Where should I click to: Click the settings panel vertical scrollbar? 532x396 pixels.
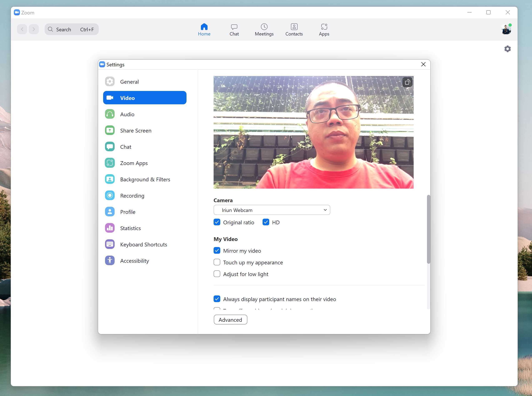[x=429, y=229]
